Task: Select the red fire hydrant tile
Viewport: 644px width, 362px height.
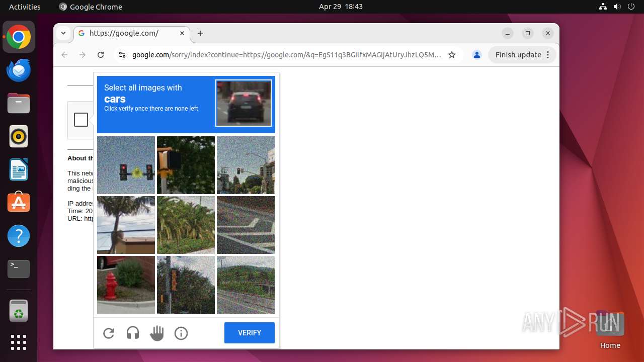Action: pyautogui.click(x=126, y=285)
